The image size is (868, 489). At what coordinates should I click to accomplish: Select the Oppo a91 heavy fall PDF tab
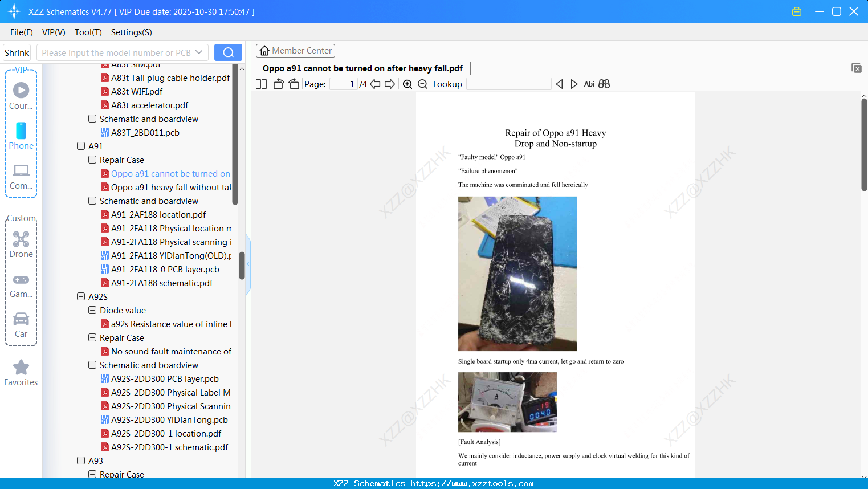[x=362, y=68]
